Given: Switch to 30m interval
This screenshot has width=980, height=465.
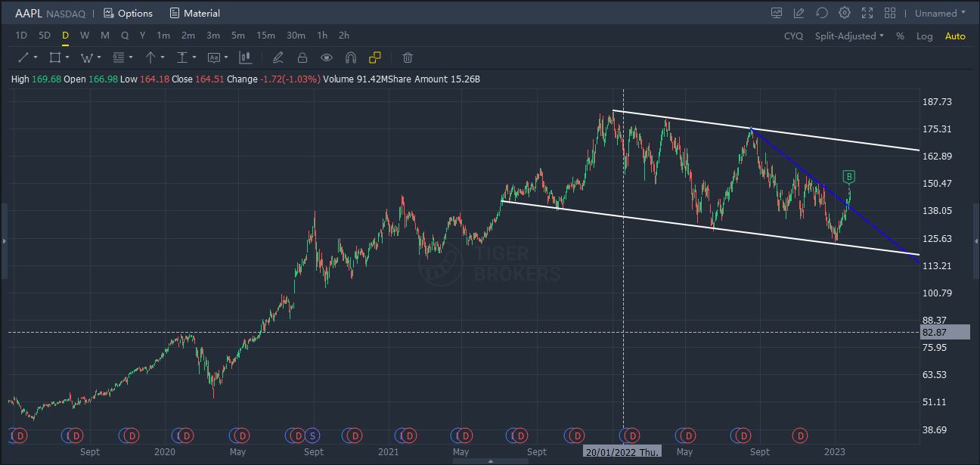Looking at the screenshot, I should (x=296, y=36).
